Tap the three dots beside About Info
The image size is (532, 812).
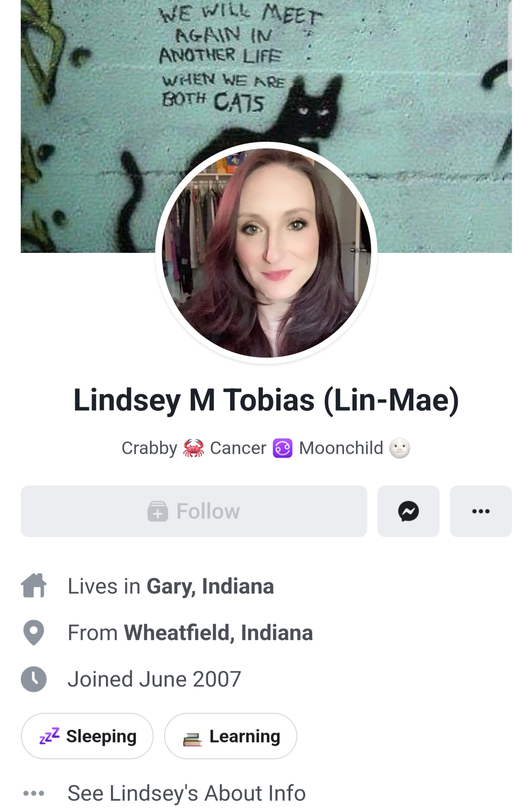point(34,793)
